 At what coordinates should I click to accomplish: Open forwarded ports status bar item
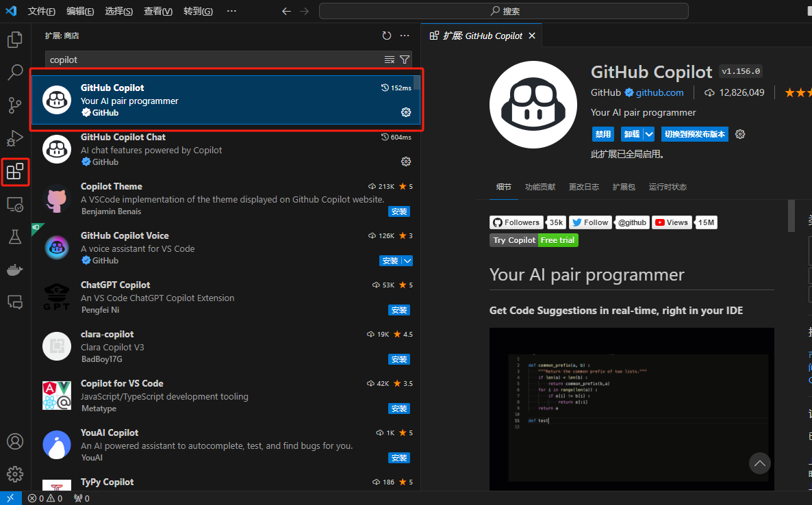[81, 498]
